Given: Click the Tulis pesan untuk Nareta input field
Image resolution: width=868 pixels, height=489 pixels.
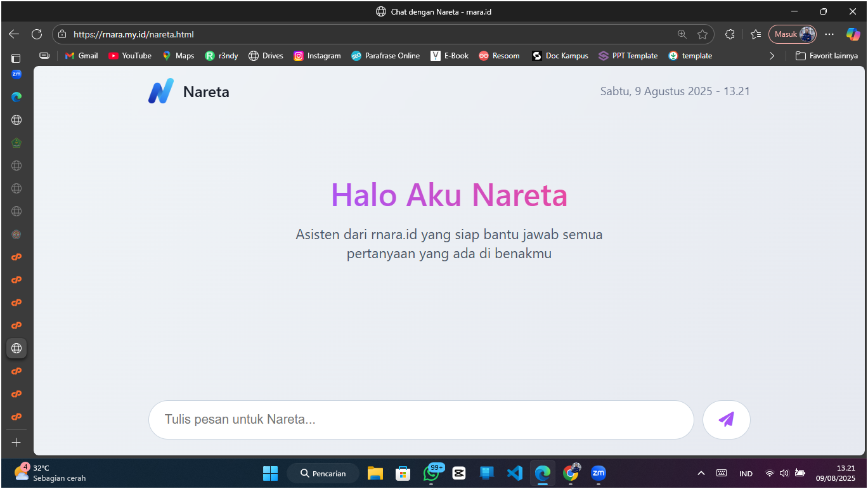Looking at the screenshot, I should pos(421,419).
